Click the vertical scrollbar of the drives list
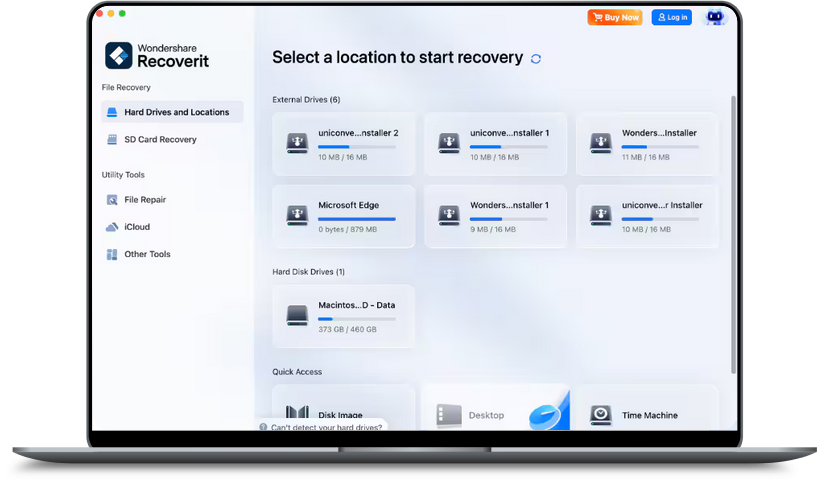Screen dimensions: 817x484 [733, 234]
